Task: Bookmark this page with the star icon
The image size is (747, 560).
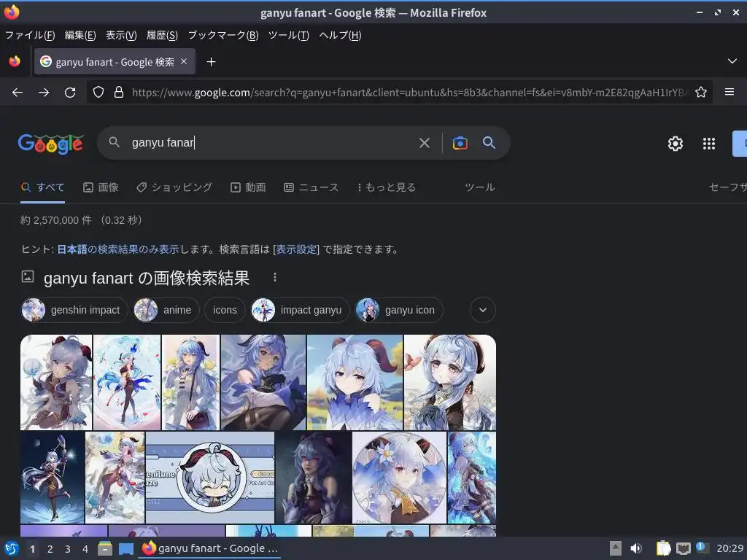Action: 701,93
